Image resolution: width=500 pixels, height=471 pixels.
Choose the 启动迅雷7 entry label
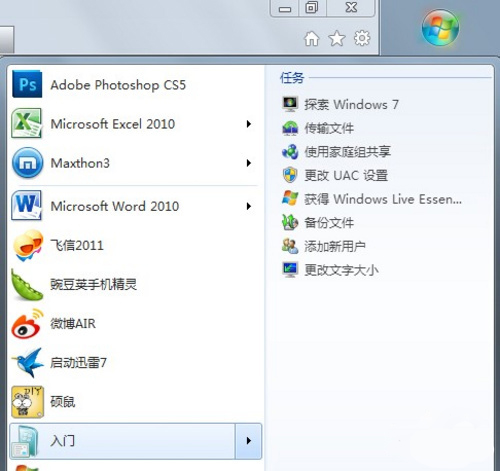(78, 362)
